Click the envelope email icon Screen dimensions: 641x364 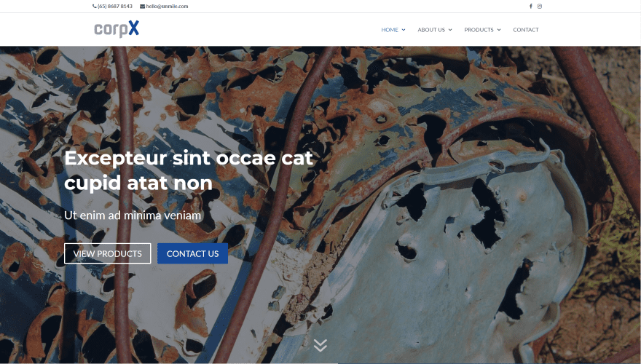pyautogui.click(x=142, y=6)
